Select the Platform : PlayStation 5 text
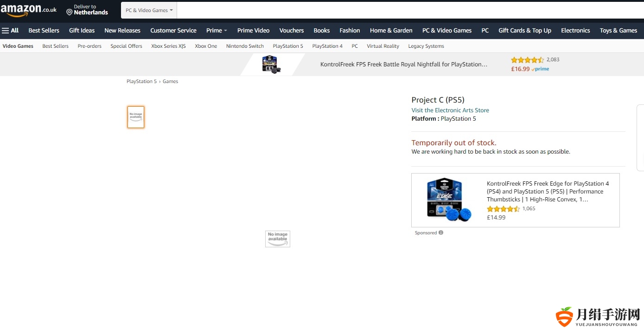The width and height of the screenshot is (644, 329). 444,119
